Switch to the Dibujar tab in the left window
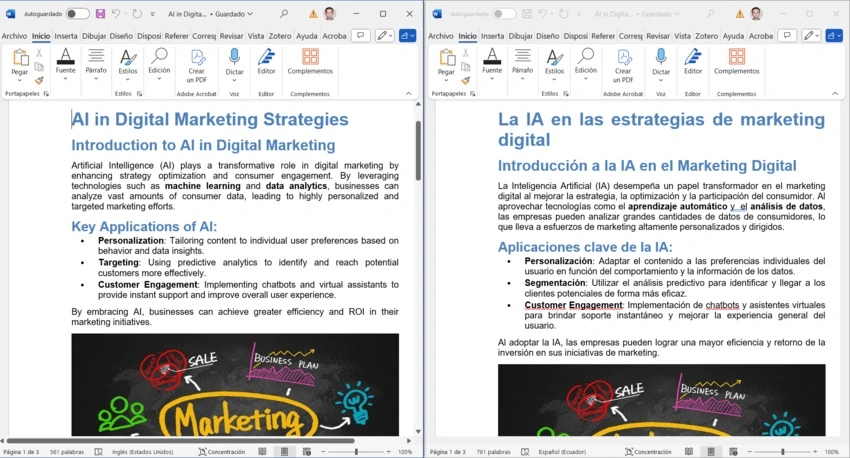 (94, 36)
